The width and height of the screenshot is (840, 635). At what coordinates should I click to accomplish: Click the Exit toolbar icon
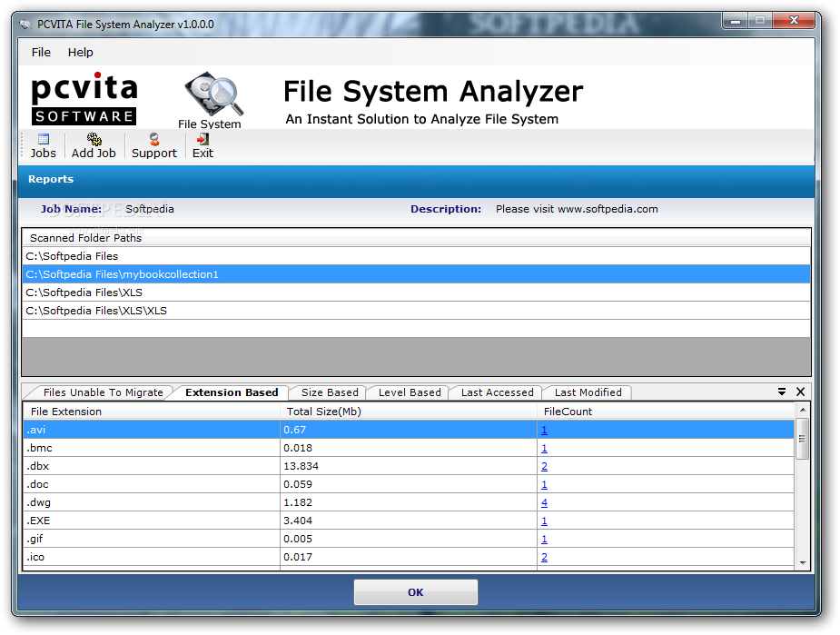[x=203, y=145]
